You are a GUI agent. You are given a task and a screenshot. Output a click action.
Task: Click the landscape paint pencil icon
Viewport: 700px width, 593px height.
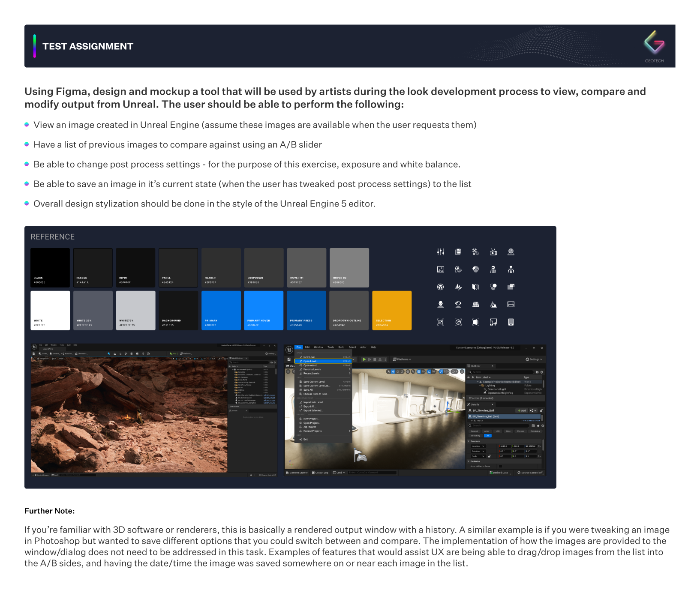click(x=458, y=287)
